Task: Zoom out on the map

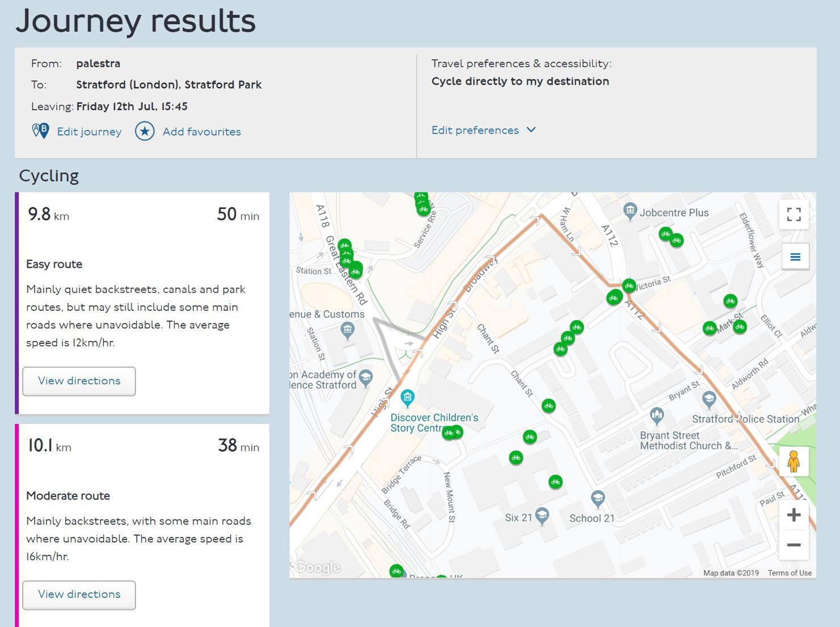Action: click(793, 545)
